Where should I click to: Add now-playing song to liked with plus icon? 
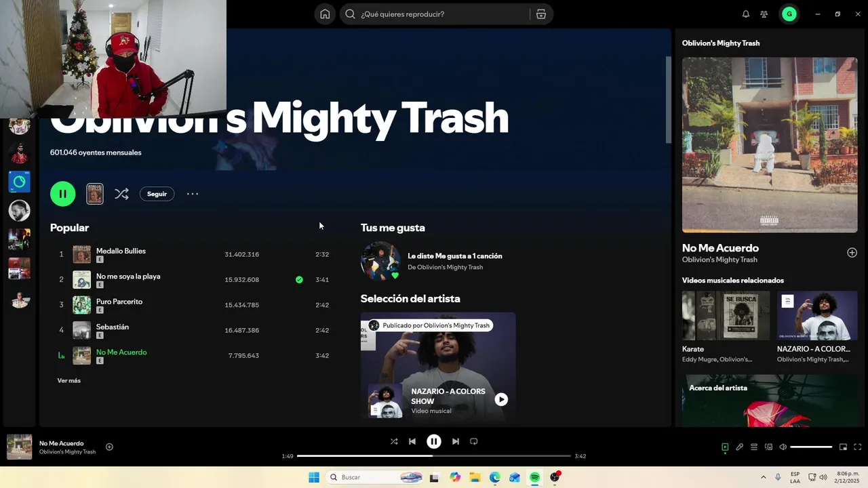(x=109, y=447)
